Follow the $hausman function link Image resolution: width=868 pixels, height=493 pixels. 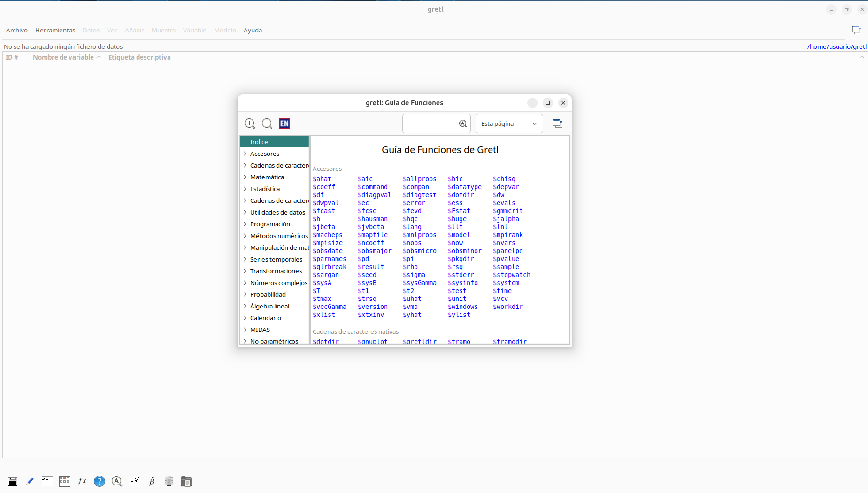pyautogui.click(x=373, y=219)
